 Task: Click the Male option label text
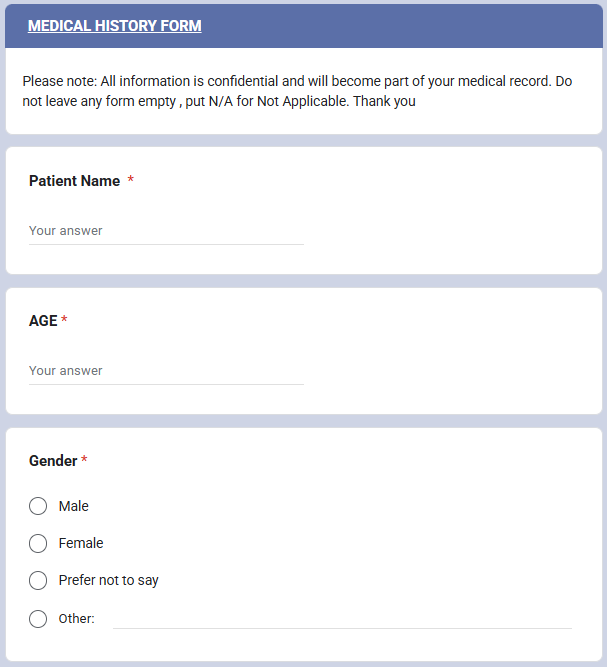(x=74, y=506)
